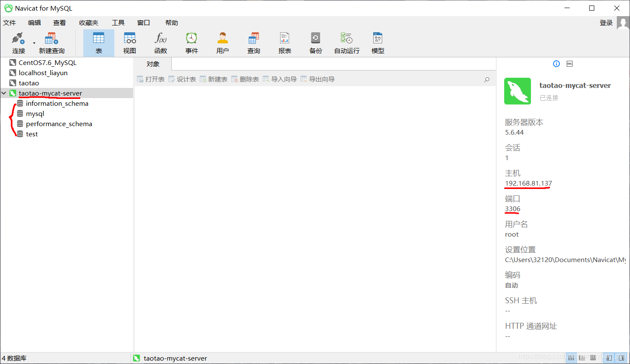Toggle the left navigation pane visibility
630x364 pixels.
pos(609,358)
